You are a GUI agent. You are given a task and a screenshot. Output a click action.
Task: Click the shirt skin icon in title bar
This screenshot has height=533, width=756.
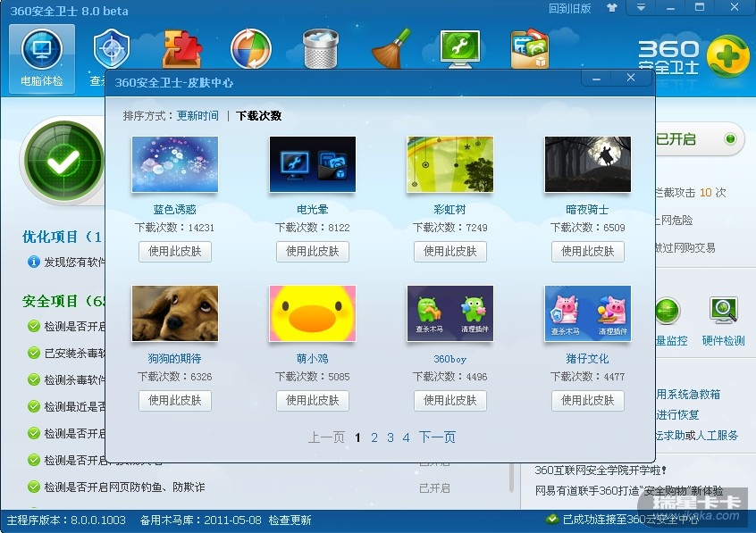612,8
